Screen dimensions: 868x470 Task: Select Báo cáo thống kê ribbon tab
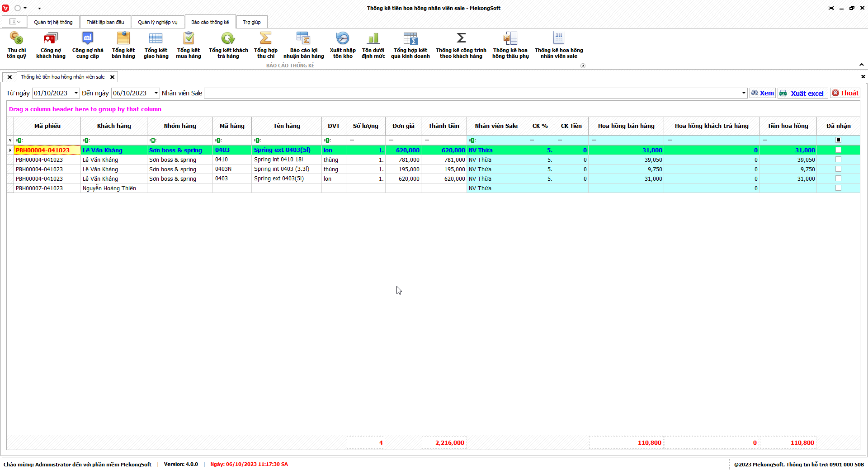coord(210,22)
